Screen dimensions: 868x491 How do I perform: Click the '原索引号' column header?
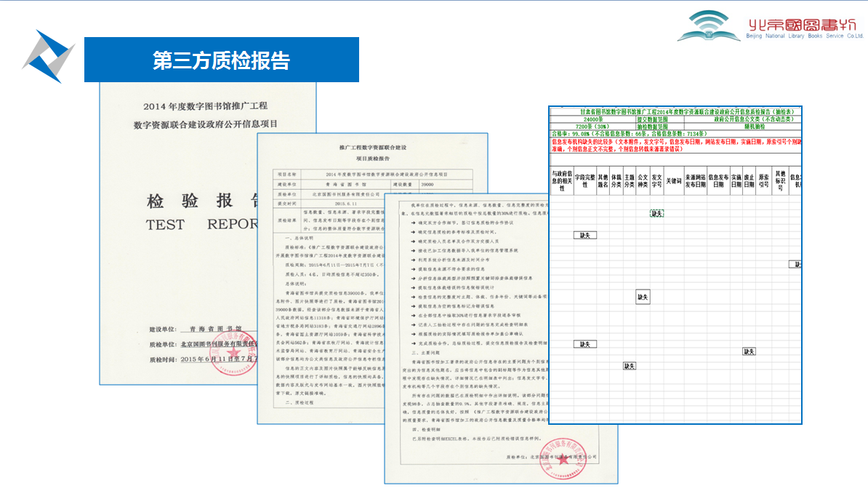[764, 180]
